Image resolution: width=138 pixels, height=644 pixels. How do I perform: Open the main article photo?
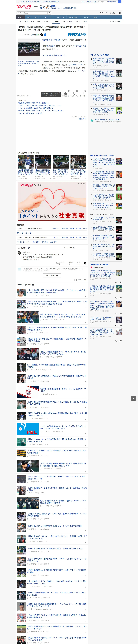click(29, 49)
